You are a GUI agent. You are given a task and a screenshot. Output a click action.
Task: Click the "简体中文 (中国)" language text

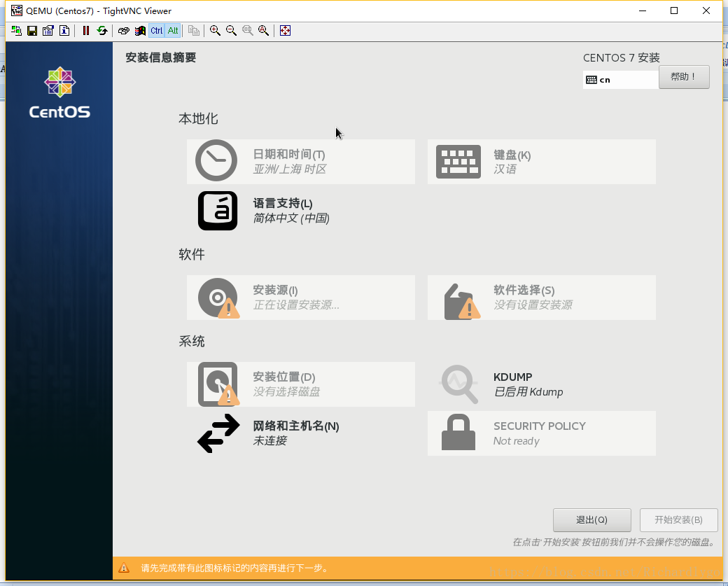[291, 218]
